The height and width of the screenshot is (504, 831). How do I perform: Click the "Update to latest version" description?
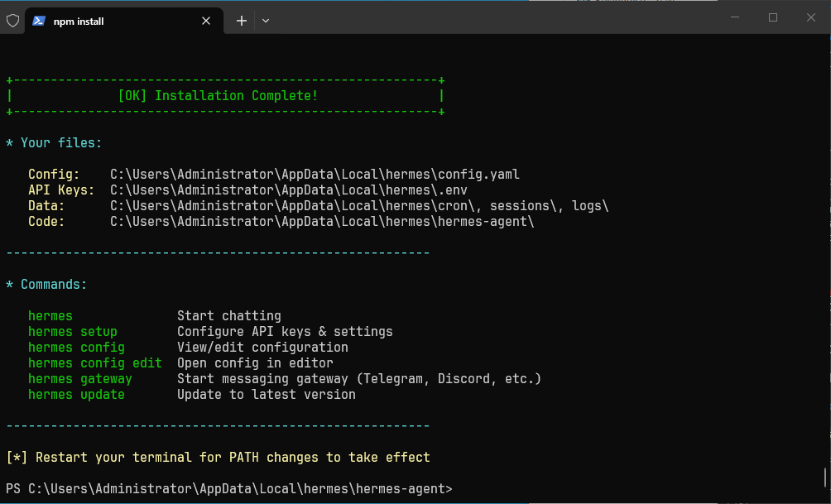coord(267,395)
